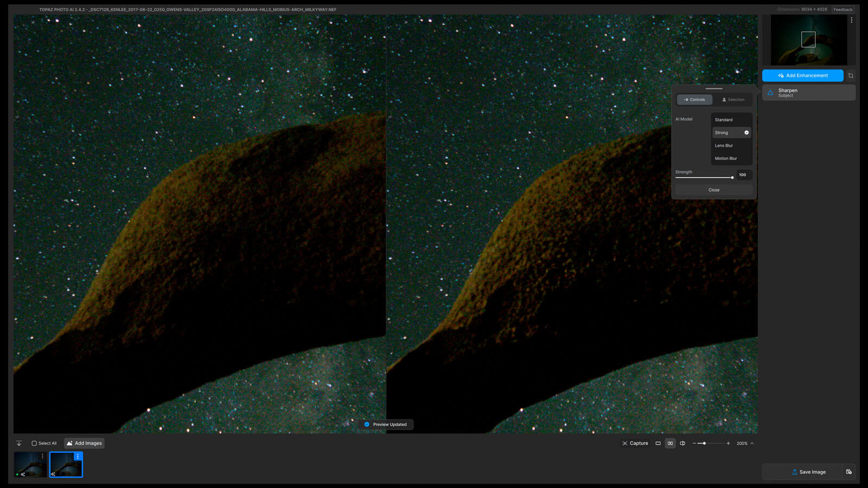Click the Add Enhancement button
The width and height of the screenshot is (868, 488).
802,75
